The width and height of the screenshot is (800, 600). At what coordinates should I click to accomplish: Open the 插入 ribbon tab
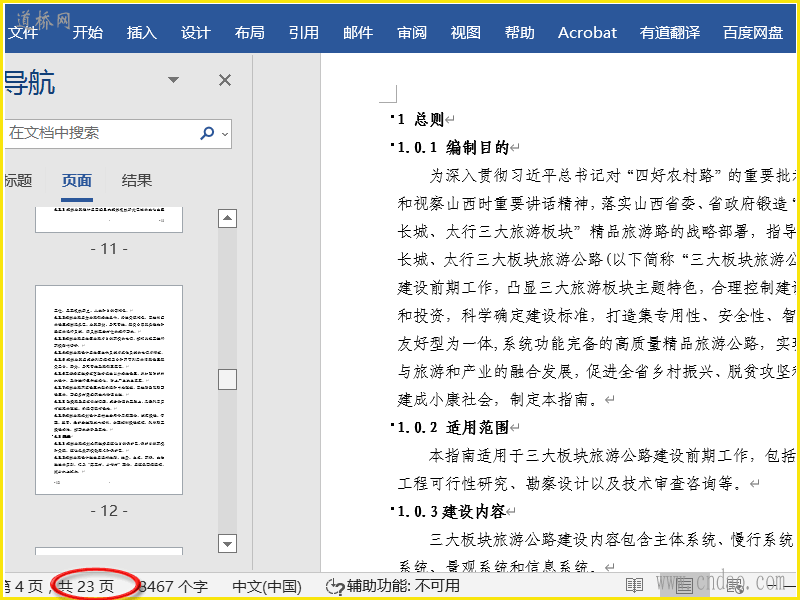pyautogui.click(x=141, y=33)
